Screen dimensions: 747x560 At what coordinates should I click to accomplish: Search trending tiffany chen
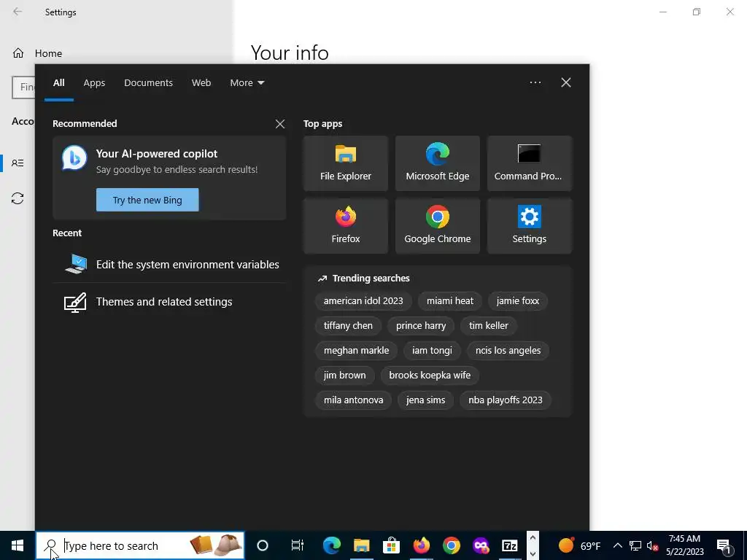348,326
